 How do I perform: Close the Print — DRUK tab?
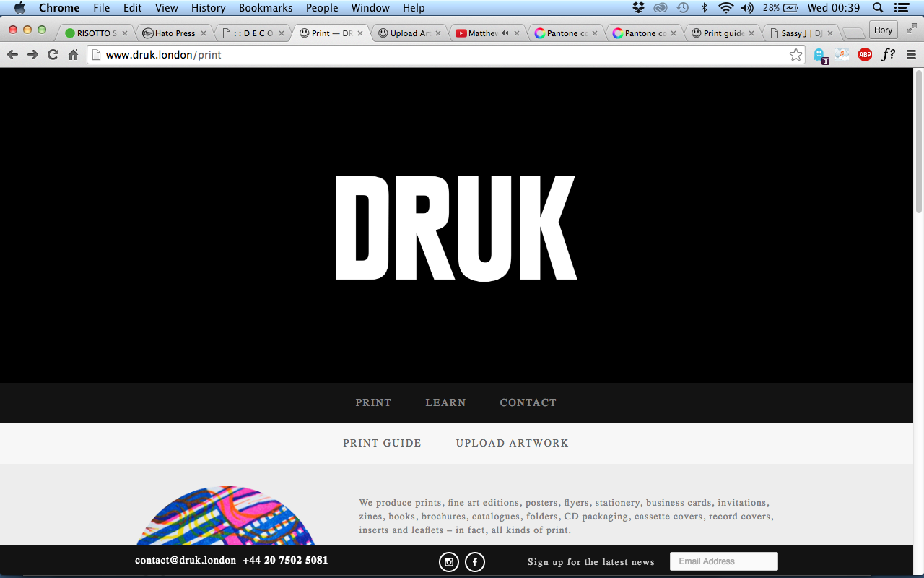(360, 33)
